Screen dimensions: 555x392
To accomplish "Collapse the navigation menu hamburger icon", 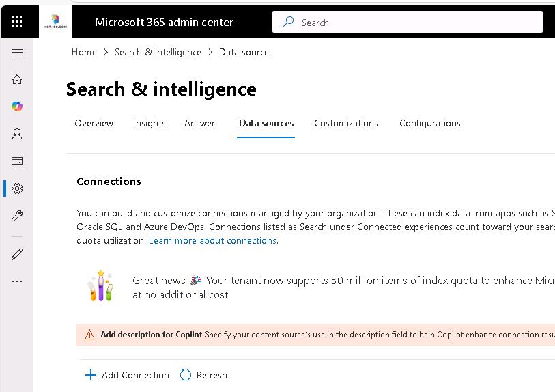I will coord(17,53).
